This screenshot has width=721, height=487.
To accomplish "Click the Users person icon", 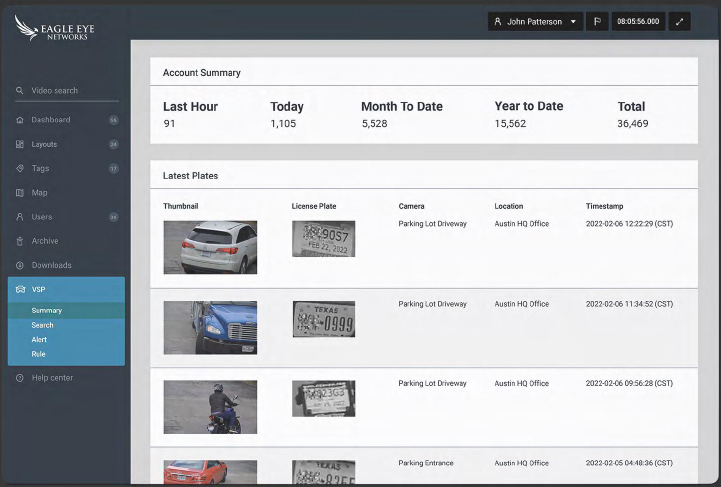I will coord(19,217).
